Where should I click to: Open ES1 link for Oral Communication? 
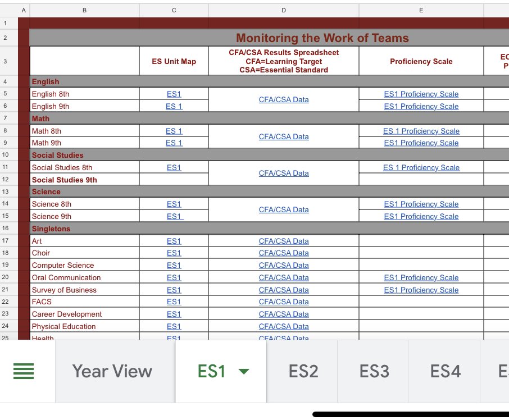174,277
